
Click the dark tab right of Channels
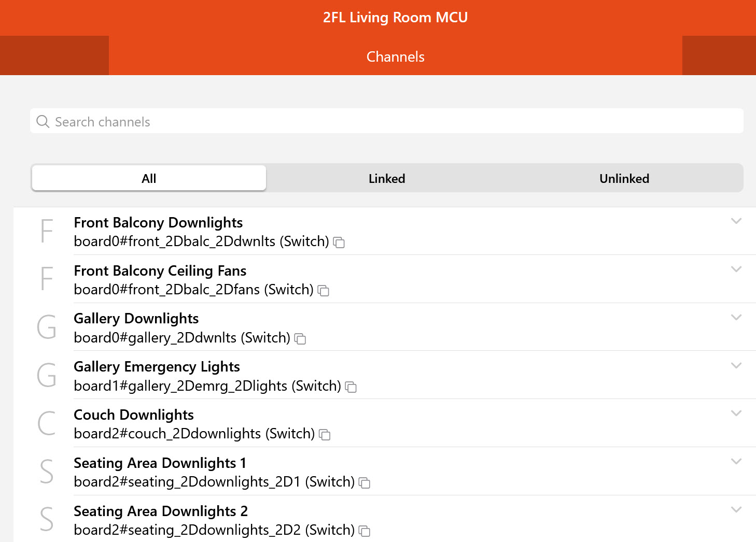[x=719, y=55]
